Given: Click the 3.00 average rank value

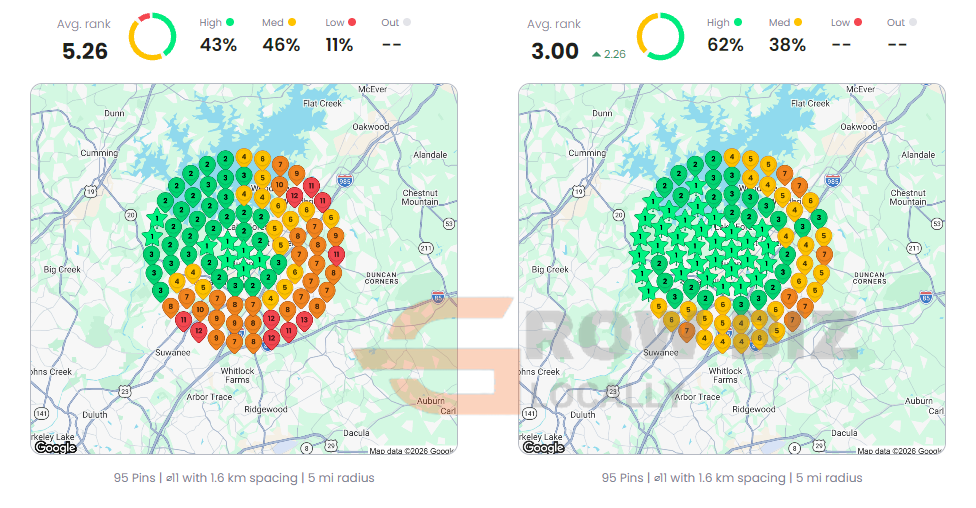Looking at the screenshot, I should [555, 51].
